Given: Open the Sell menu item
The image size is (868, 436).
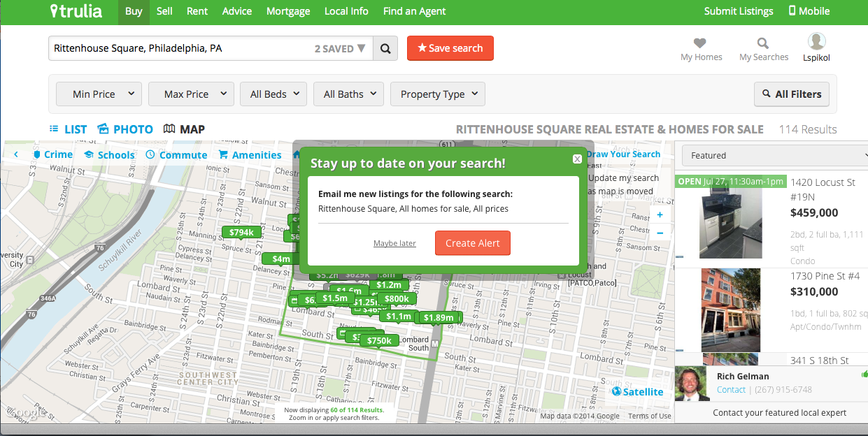Looking at the screenshot, I should pyautogui.click(x=164, y=11).
